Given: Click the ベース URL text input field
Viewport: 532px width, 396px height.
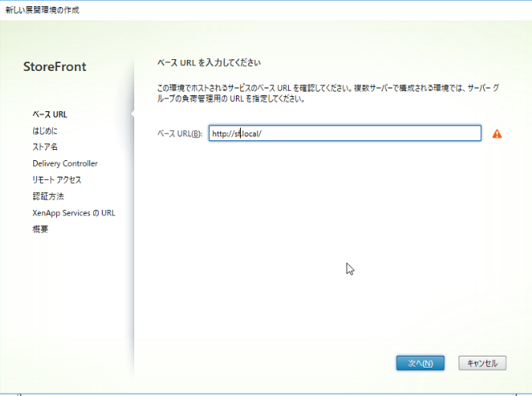Looking at the screenshot, I should 345,133.
